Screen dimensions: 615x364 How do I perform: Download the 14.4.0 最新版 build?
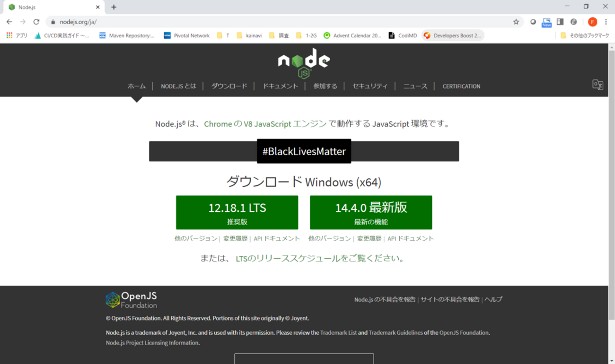(x=371, y=213)
